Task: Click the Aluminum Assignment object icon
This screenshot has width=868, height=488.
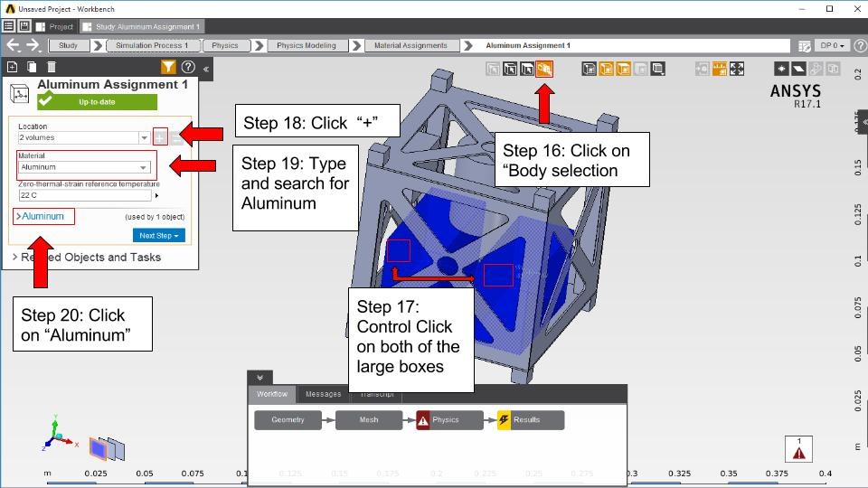Action: [x=19, y=94]
